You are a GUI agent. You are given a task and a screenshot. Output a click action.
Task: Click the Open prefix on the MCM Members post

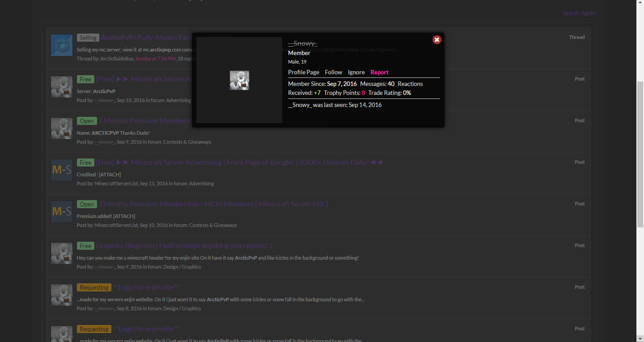pyautogui.click(x=87, y=204)
